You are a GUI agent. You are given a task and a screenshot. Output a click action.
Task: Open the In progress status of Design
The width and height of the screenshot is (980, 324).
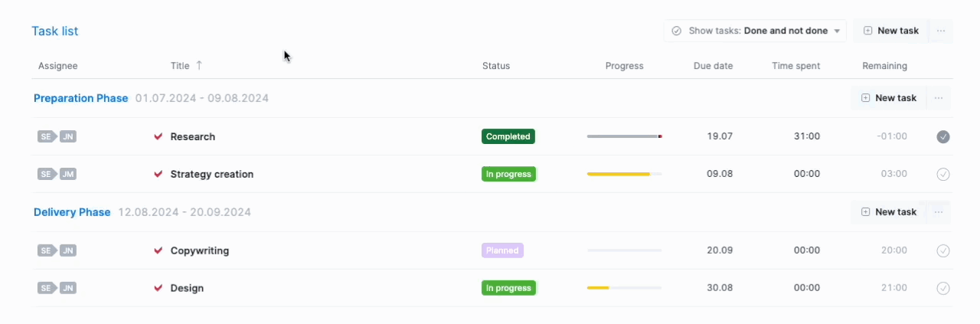click(508, 288)
